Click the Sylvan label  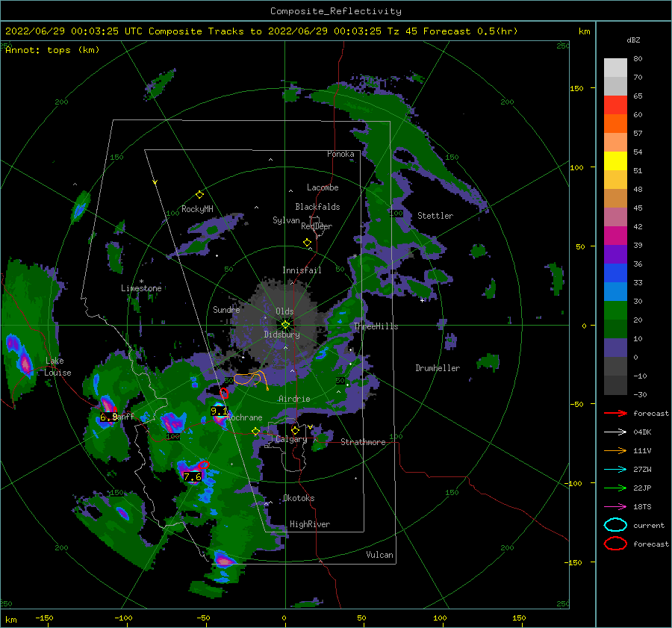tap(286, 220)
